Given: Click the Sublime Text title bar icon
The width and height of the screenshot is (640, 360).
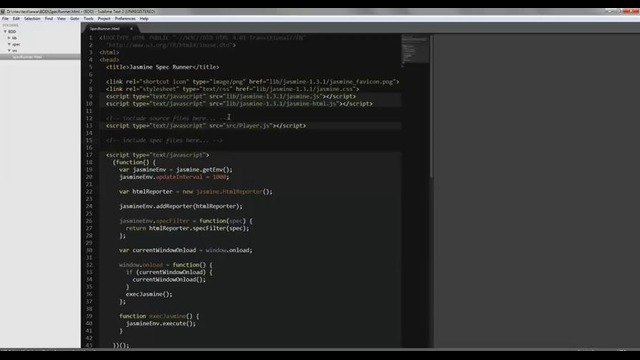Looking at the screenshot, I should pyautogui.click(x=3, y=11).
